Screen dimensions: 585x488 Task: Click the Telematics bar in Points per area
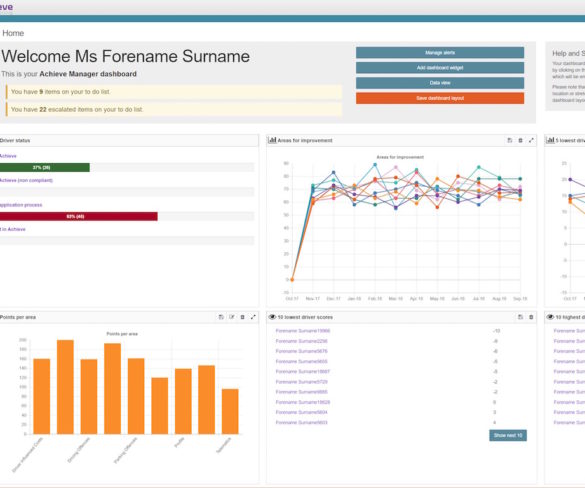pyautogui.click(x=230, y=412)
